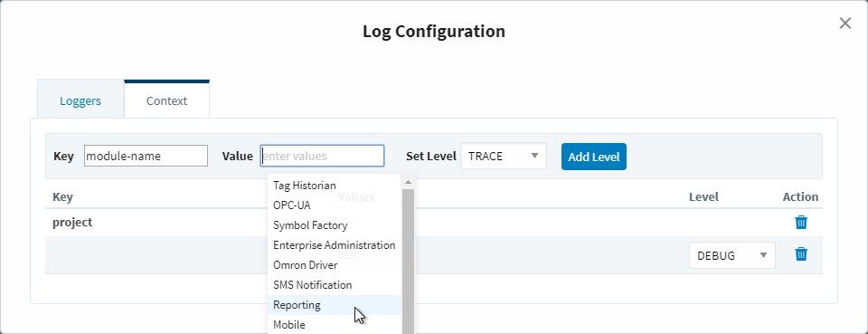868x334 pixels.
Task: Choose Mobile from the list
Action: pyautogui.click(x=335, y=325)
